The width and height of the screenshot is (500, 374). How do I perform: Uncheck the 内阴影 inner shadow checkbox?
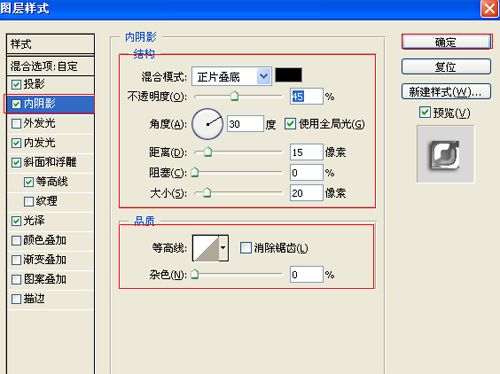[16, 104]
